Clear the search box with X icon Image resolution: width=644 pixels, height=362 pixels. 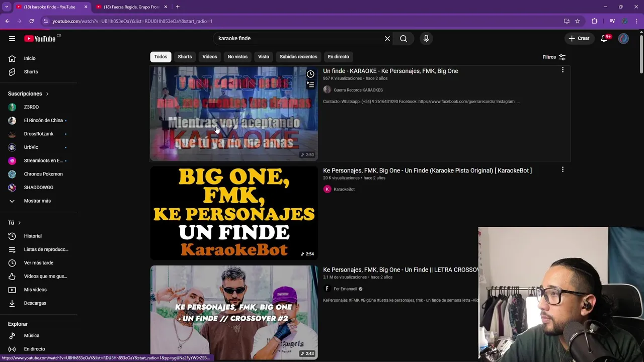point(387,39)
